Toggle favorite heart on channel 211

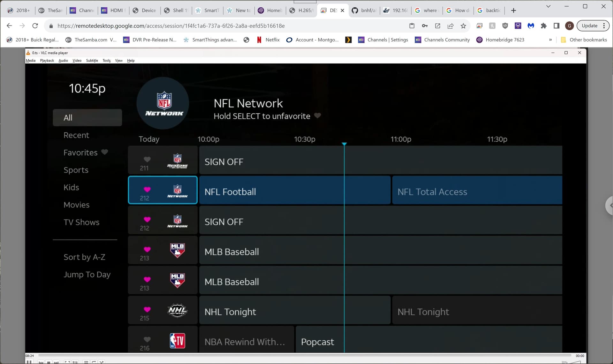tap(147, 159)
